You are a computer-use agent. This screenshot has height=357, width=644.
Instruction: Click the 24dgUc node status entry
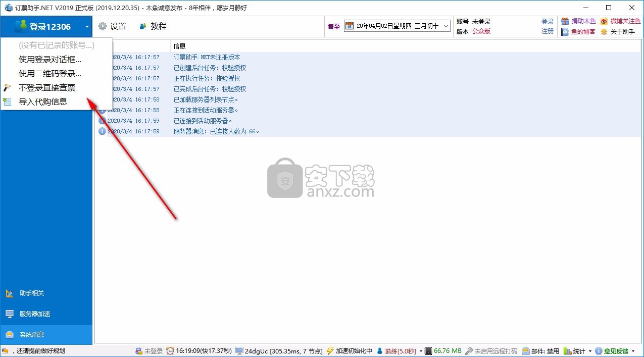pos(284,351)
